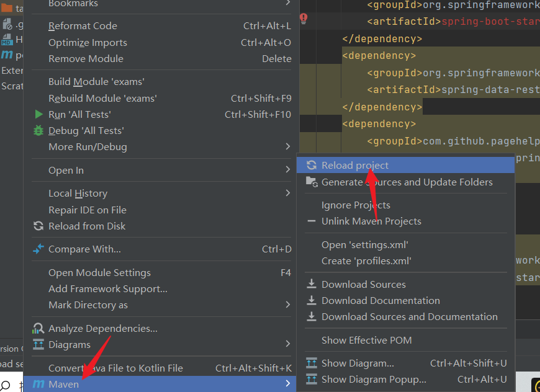The height and width of the screenshot is (392, 540).
Task: Expand the More Run/Debug submenu arrow
Action: 287,146
